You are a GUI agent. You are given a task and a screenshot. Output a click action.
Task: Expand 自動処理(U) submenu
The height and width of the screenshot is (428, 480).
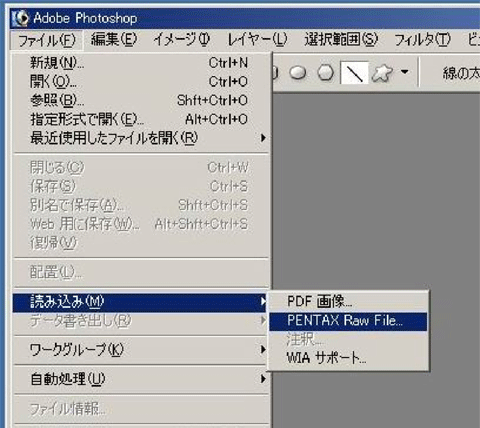click(140, 379)
